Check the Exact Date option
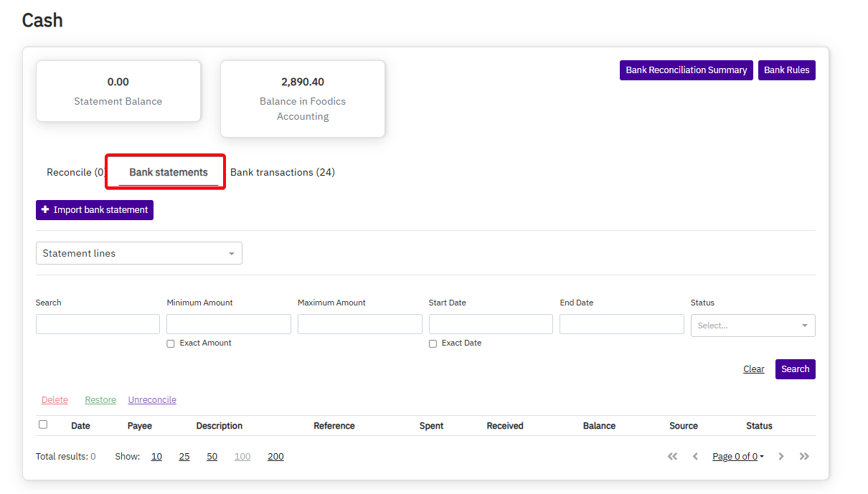 coord(433,343)
